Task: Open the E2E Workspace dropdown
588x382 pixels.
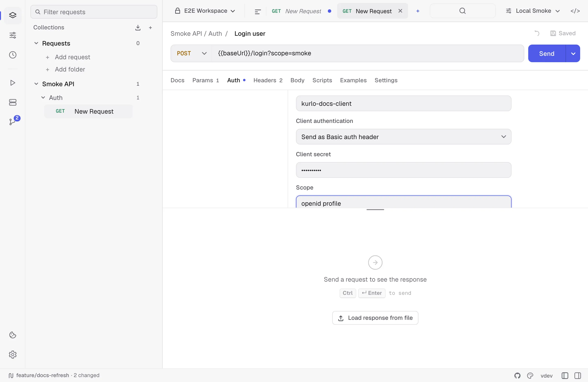Action: click(x=205, y=11)
